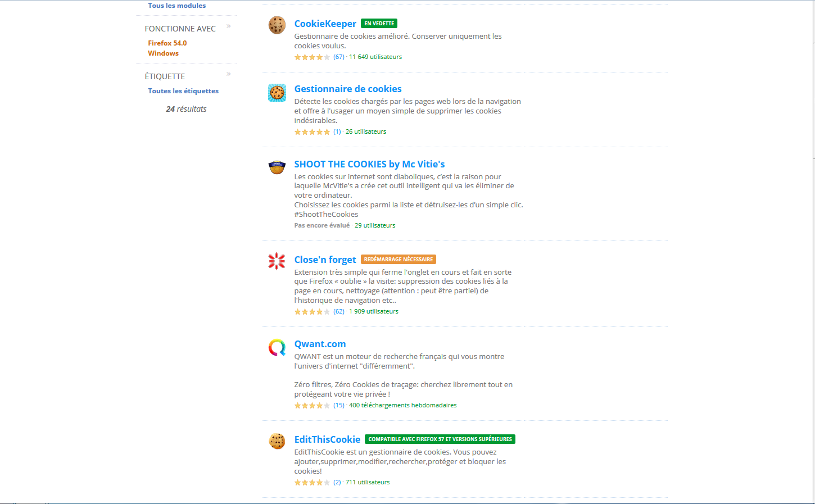The width and height of the screenshot is (815, 504).
Task: Open SHOOT THE COOKIES by Mc Vitie's
Action: (x=369, y=164)
